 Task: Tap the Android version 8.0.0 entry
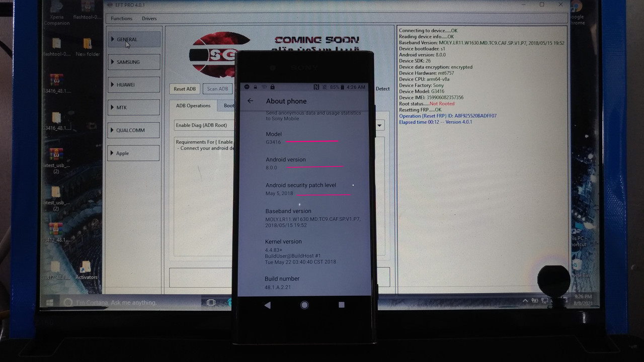305,163
